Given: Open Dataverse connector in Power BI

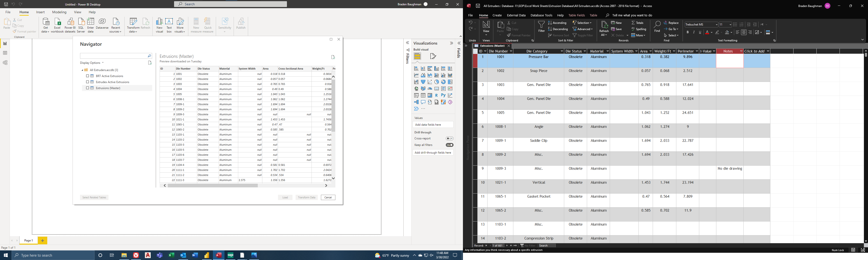Looking at the screenshot, I should tap(102, 24).
